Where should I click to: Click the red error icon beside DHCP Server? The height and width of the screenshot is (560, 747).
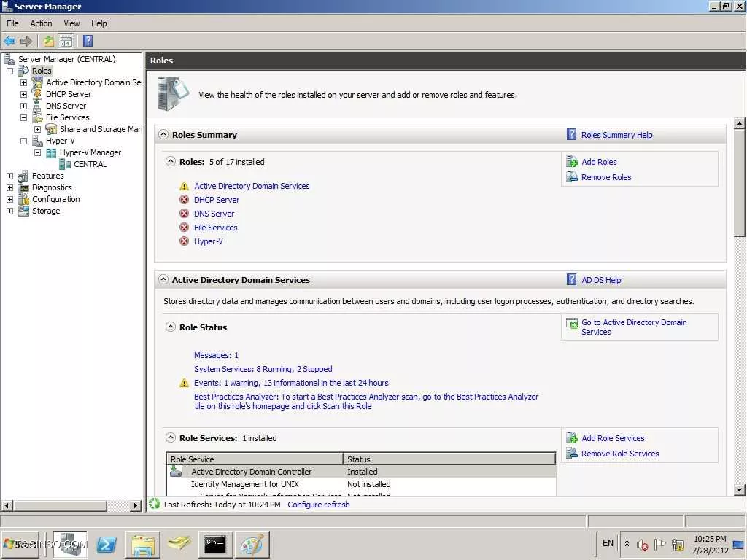tap(185, 200)
